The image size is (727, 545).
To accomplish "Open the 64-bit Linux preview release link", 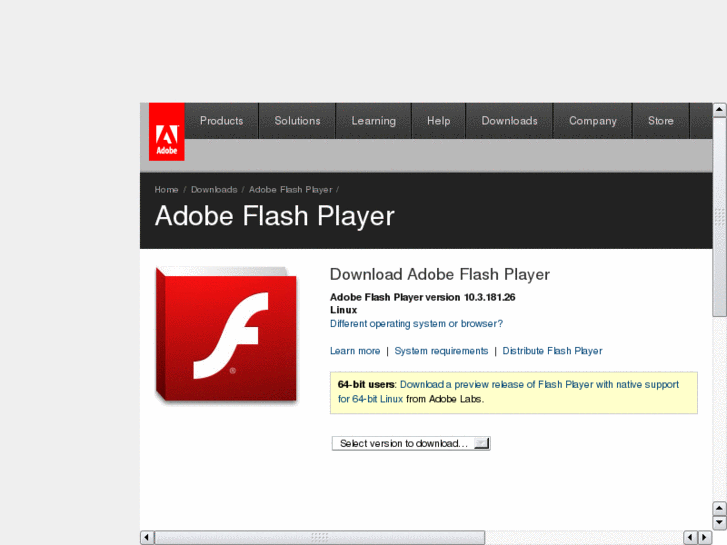I will click(x=508, y=391).
